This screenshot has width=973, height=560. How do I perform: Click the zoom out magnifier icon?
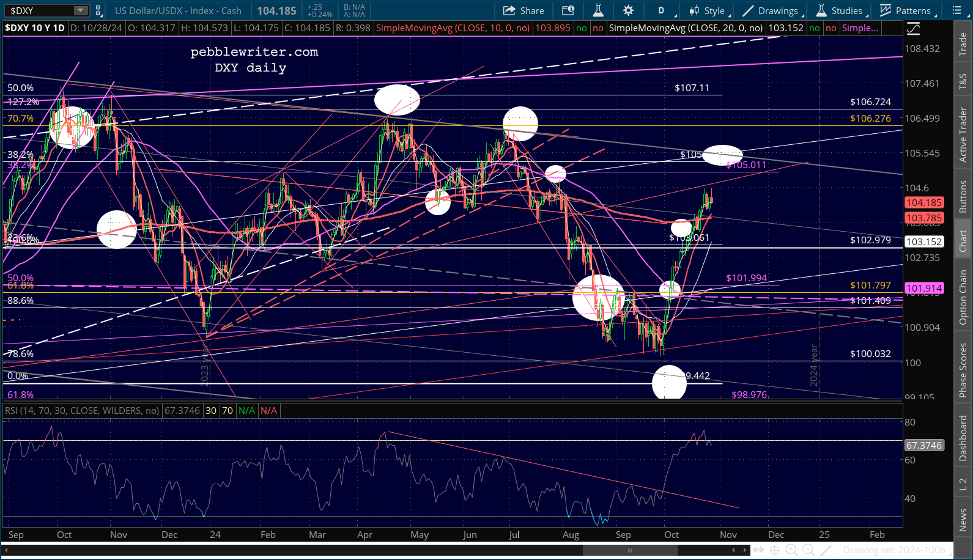tap(808, 550)
